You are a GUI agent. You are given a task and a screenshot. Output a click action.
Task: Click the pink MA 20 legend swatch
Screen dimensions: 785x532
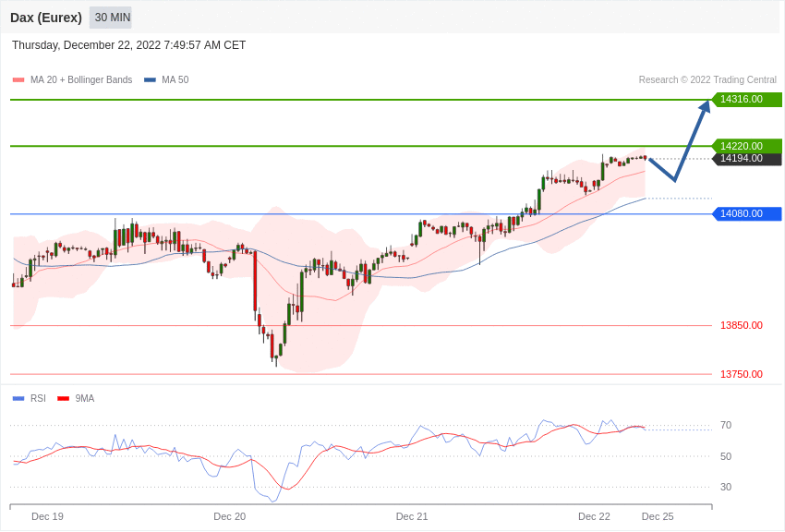(x=18, y=79)
